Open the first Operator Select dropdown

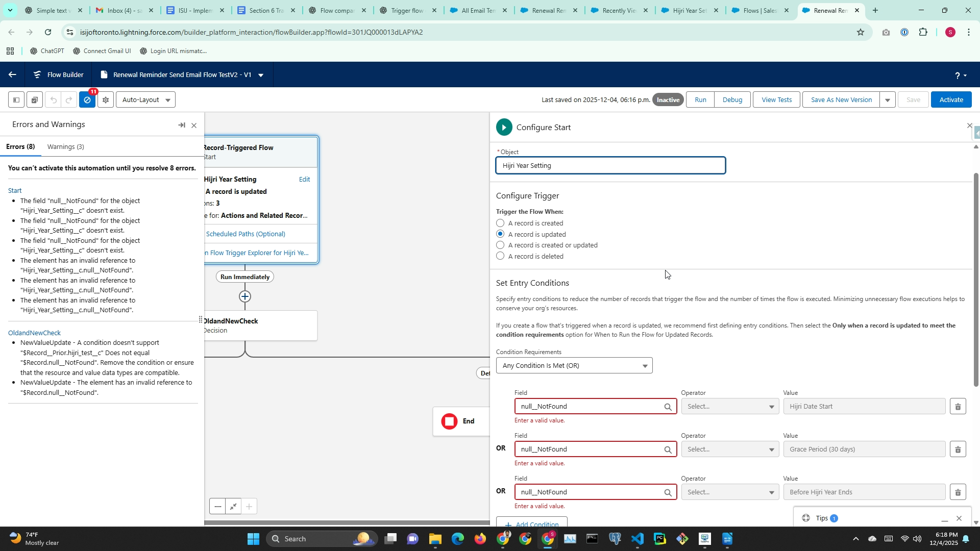[x=730, y=407]
